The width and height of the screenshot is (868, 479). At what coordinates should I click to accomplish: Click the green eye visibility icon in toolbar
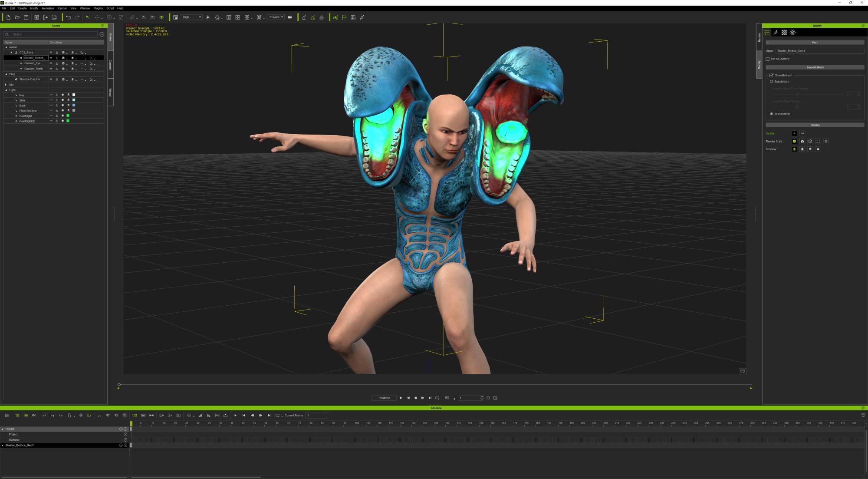pos(161,17)
